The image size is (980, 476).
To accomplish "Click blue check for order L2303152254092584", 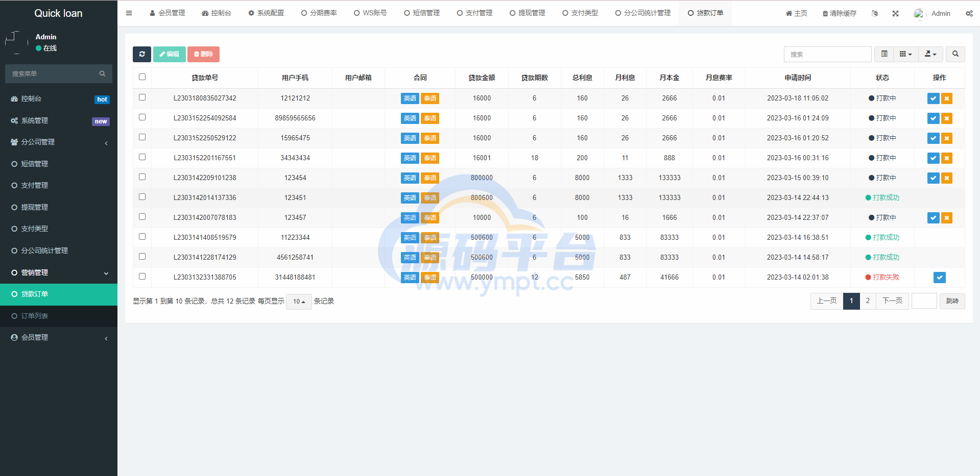I will click(x=934, y=118).
